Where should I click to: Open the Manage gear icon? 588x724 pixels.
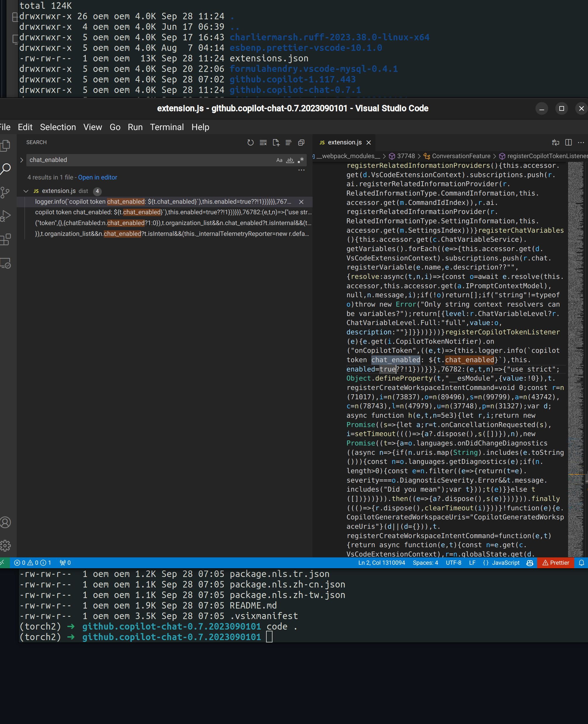[6, 545]
